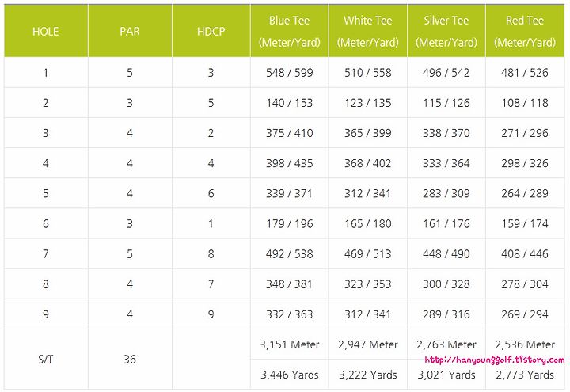Click the 3,151 Meter Blue Tee total
This screenshot has width=570, height=392.
click(290, 344)
